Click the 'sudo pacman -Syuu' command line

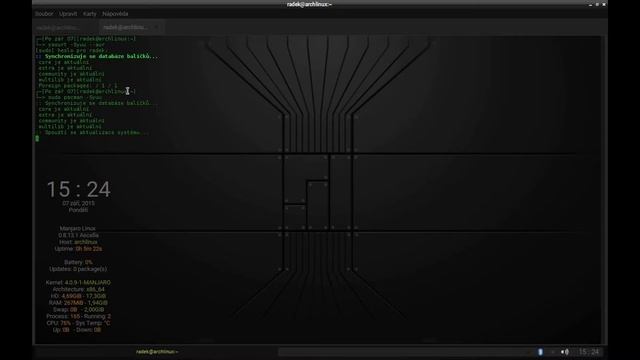[x=69, y=98]
